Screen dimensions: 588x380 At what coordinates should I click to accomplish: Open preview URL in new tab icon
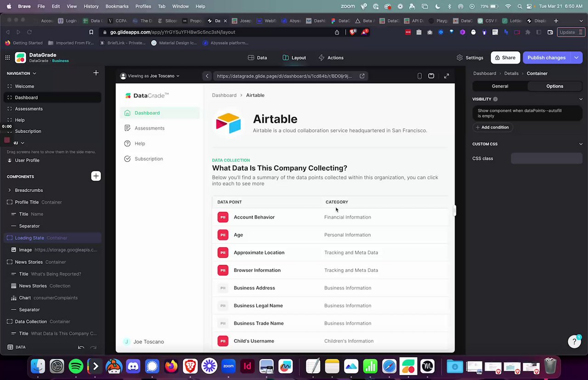362,76
